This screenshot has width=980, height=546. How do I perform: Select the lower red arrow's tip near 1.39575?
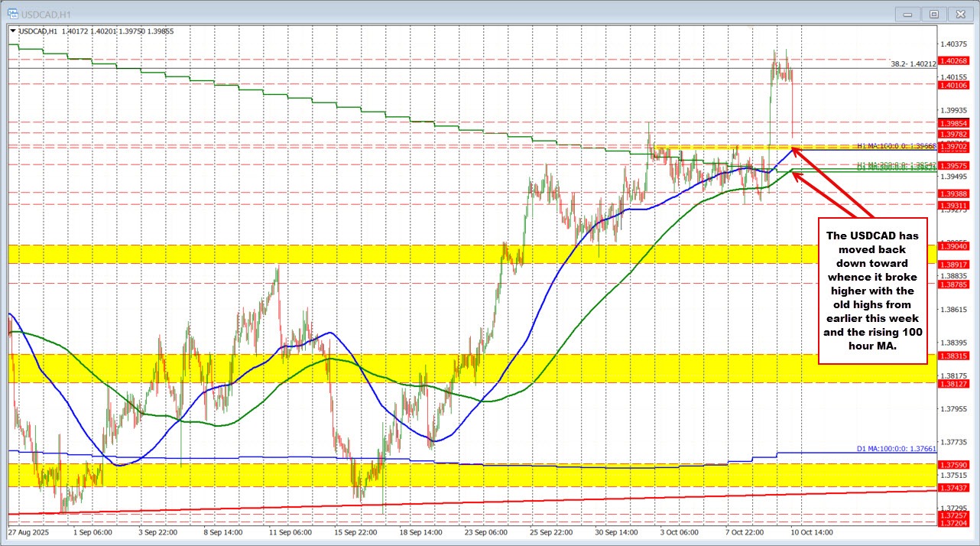click(x=793, y=174)
